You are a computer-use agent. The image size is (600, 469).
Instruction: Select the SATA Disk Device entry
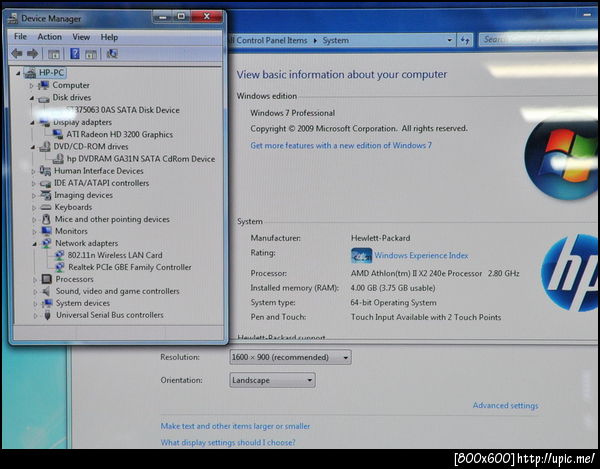122,110
